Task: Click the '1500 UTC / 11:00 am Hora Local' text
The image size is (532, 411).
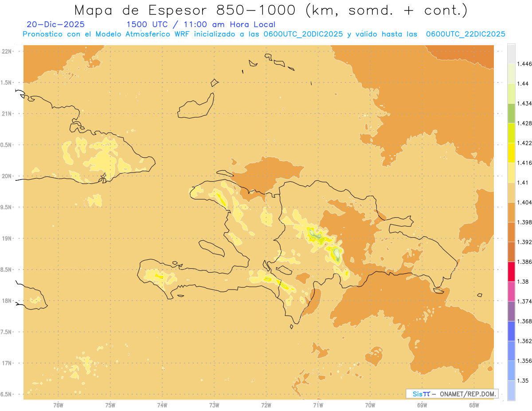Action: [x=201, y=24]
